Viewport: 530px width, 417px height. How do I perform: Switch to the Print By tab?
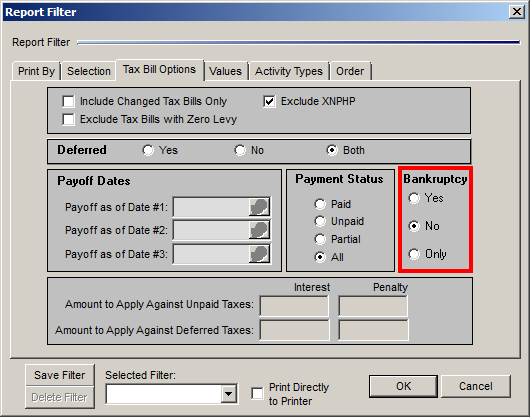point(36,71)
